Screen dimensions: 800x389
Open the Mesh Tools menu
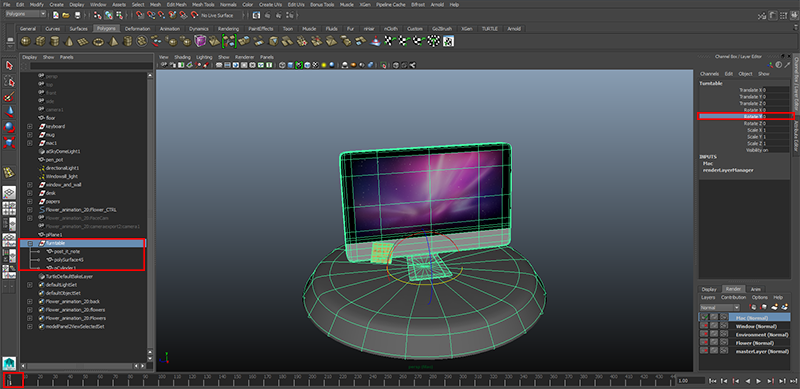click(x=203, y=5)
